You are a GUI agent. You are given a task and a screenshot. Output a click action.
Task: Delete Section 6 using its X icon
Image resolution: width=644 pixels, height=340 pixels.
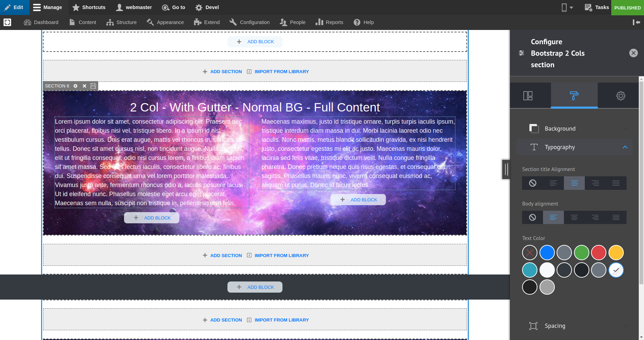click(84, 86)
